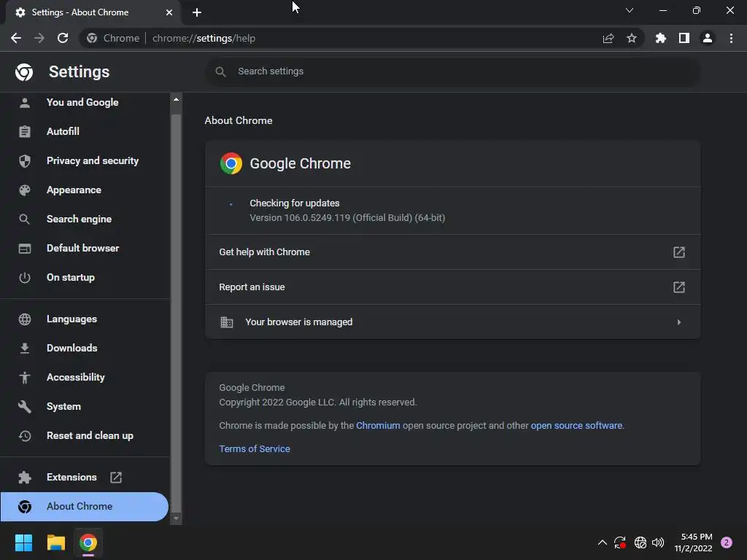Click the palette icon for Appearance

[25, 190]
